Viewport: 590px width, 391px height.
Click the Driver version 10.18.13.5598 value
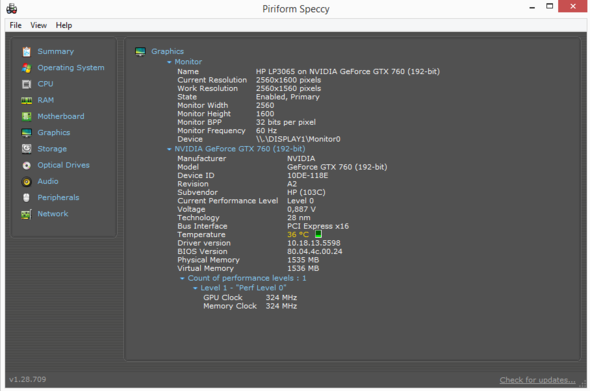(313, 243)
